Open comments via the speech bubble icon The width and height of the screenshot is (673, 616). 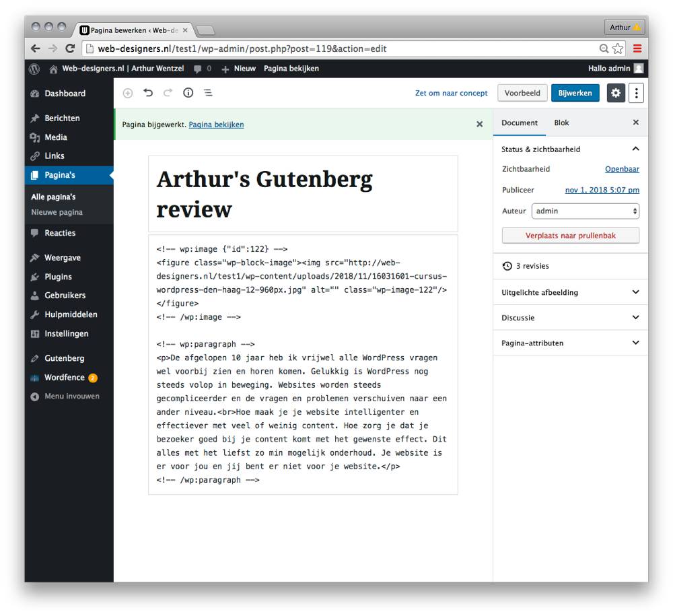(199, 68)
